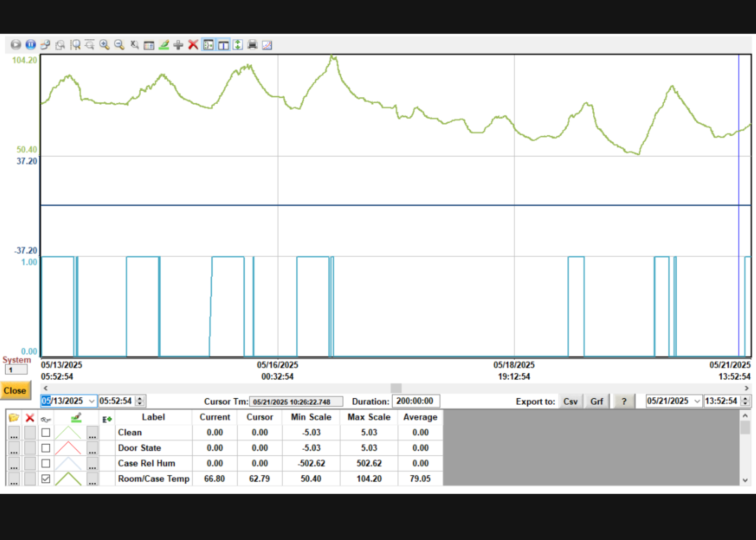The image size is (756, 540).
Task: Click the System number field
Action: click(x=16, y=370)
